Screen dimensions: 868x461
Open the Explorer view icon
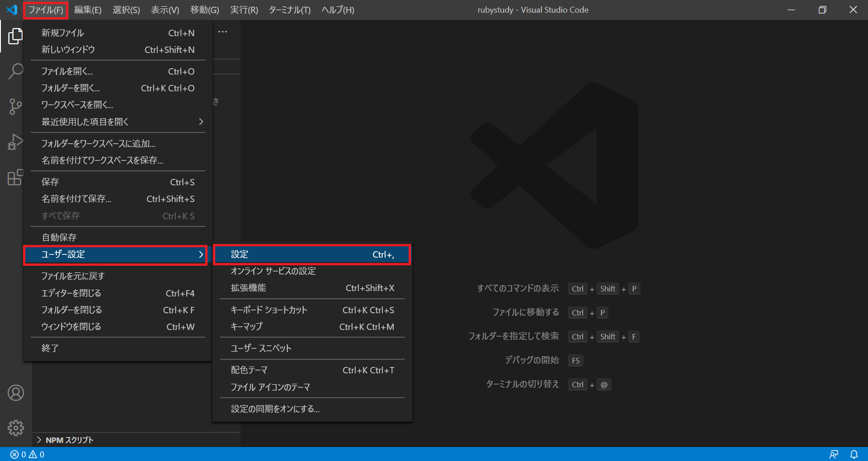[x=15, y=36]
